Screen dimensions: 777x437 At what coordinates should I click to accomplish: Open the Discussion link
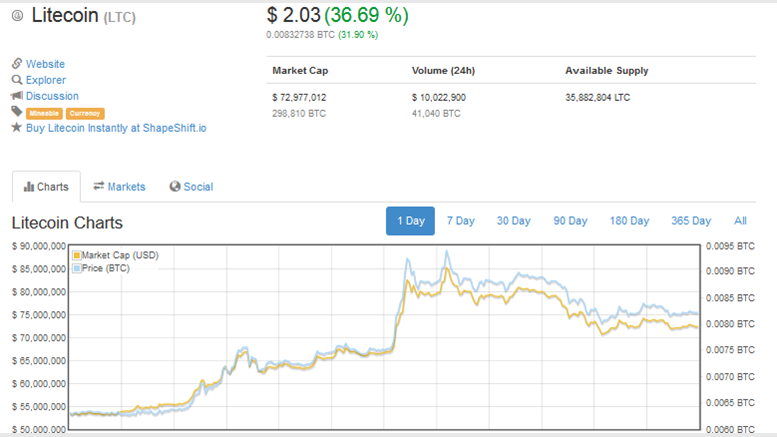click(52, 96)
